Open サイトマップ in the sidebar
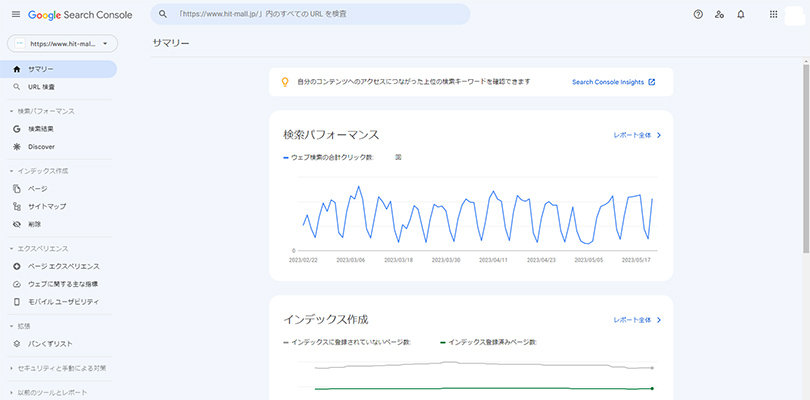This screenshot has width=810, height=400. tap(45, 206)
